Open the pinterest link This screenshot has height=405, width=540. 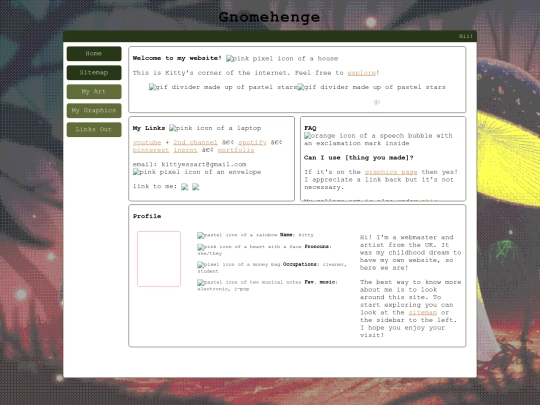(151, 150)
